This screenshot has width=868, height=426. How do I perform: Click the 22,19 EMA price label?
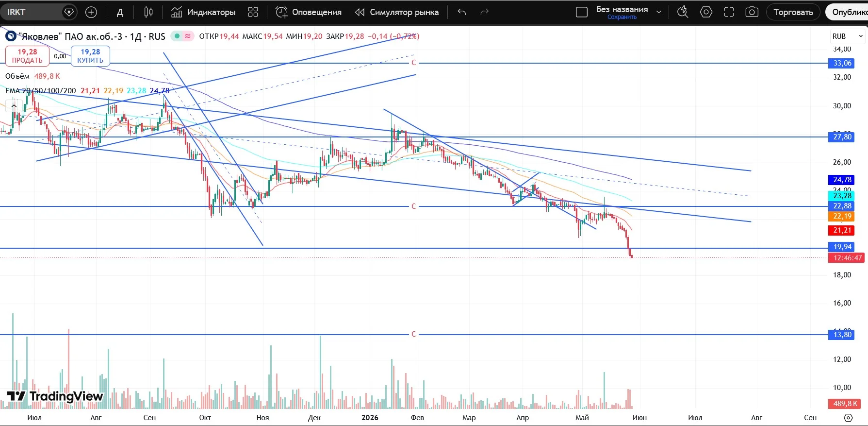842,216
